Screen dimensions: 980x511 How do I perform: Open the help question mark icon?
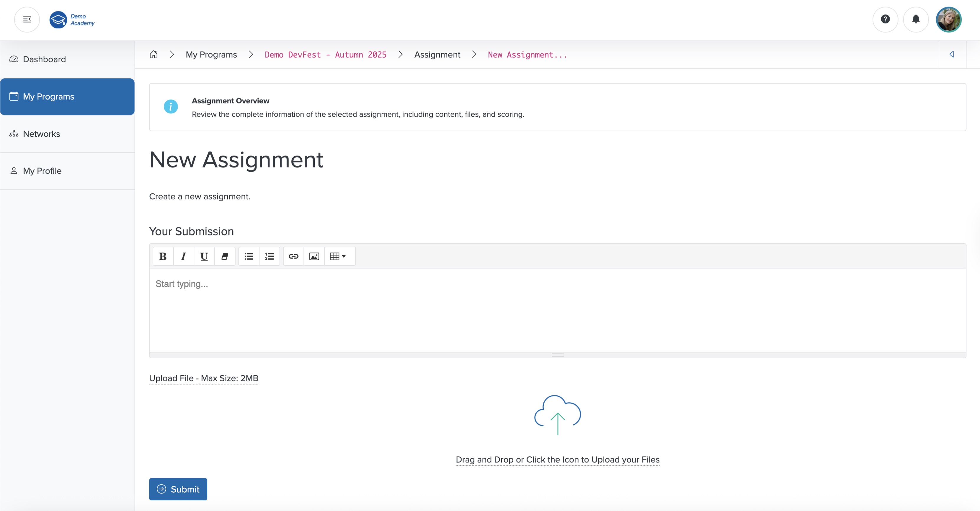[x=885, y=19]
